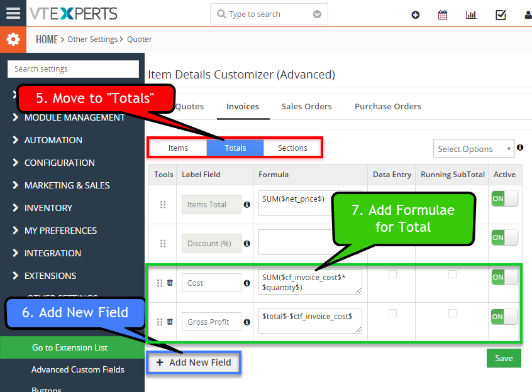Delete the Gross Profit row via trash icon
This screenshot has width=532, height=392.
[x=170, y=322]
